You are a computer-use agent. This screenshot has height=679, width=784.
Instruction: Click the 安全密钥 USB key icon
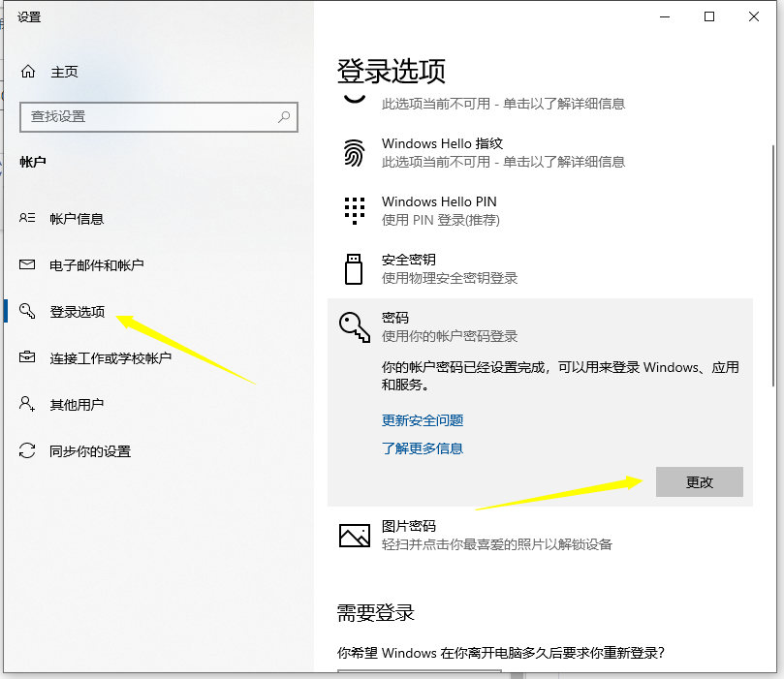(x=354, y=268)
